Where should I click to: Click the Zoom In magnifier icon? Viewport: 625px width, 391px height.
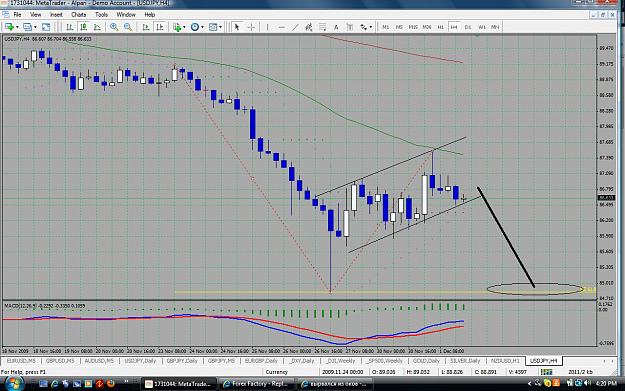(x=114, y=27)
